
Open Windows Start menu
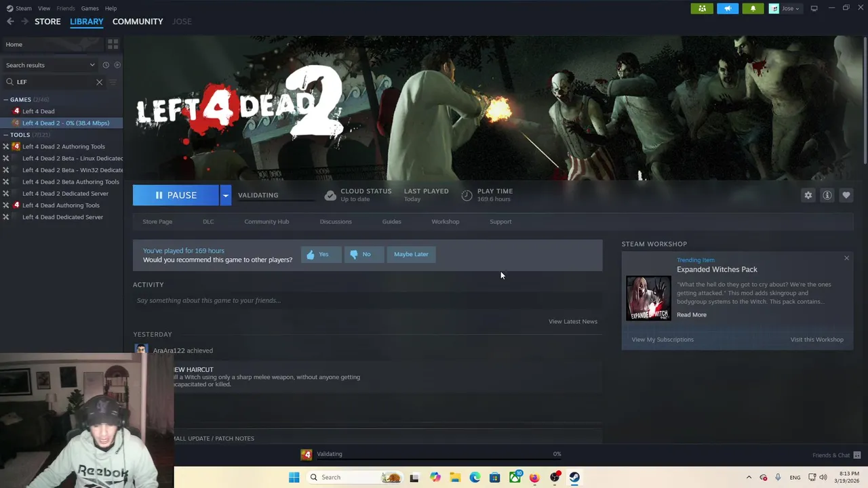[294, 477]
